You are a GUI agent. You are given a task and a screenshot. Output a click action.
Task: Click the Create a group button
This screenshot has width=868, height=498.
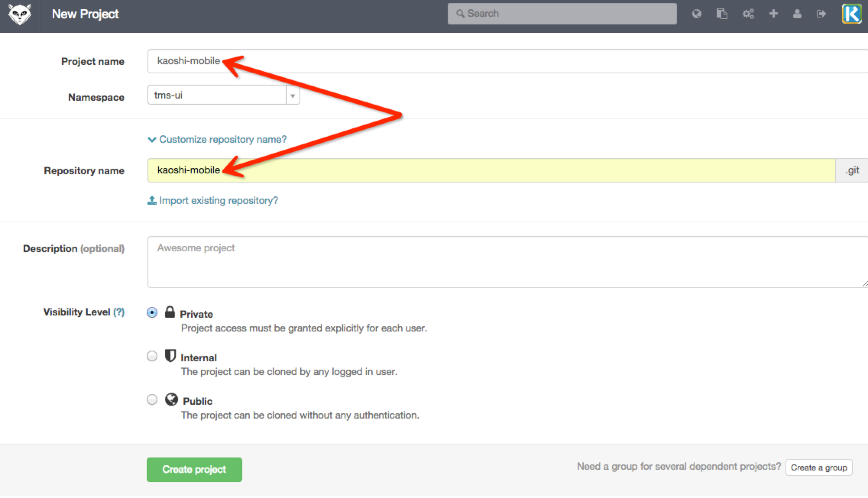(x=819, y=467)
